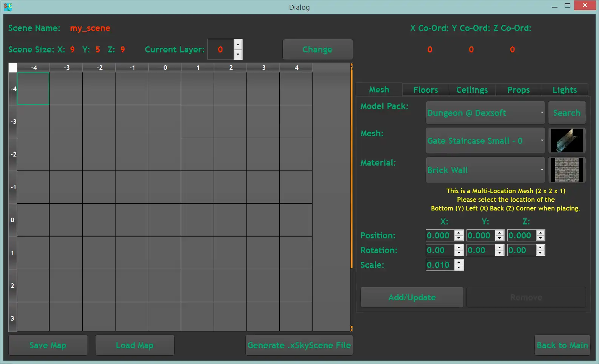Open the Model Pack dropdown

coord(485,112)
